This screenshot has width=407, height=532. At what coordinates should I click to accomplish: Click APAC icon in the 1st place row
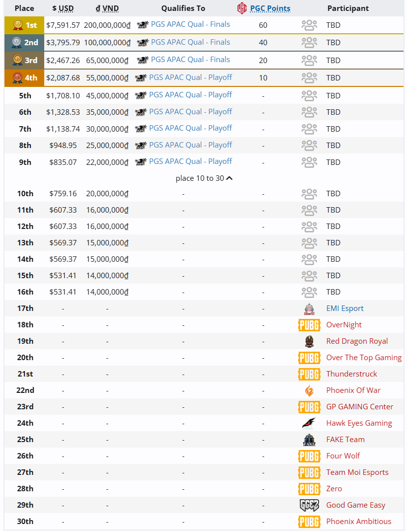143,25
